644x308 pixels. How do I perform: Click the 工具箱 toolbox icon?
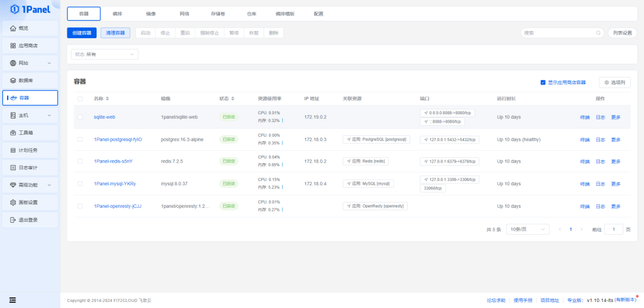point(13,133)
